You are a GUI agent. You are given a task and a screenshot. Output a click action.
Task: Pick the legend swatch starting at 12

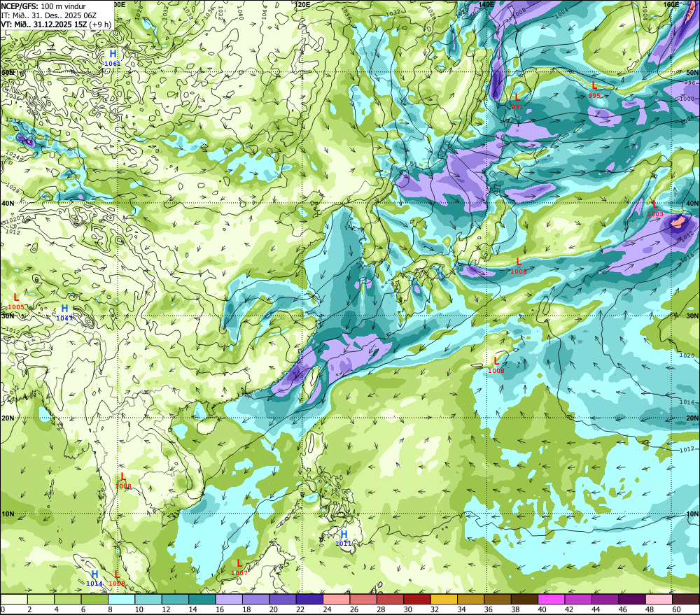click(x=176, y=599)
